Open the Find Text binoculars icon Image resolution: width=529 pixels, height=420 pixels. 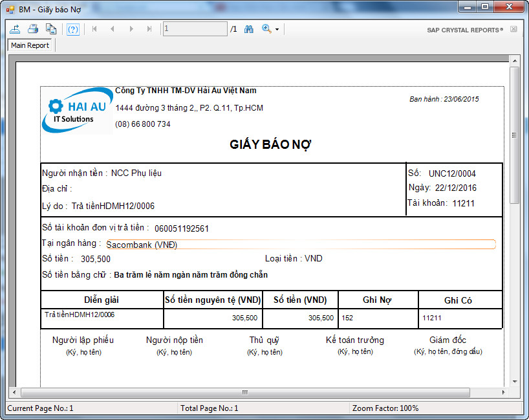(248, 29)
